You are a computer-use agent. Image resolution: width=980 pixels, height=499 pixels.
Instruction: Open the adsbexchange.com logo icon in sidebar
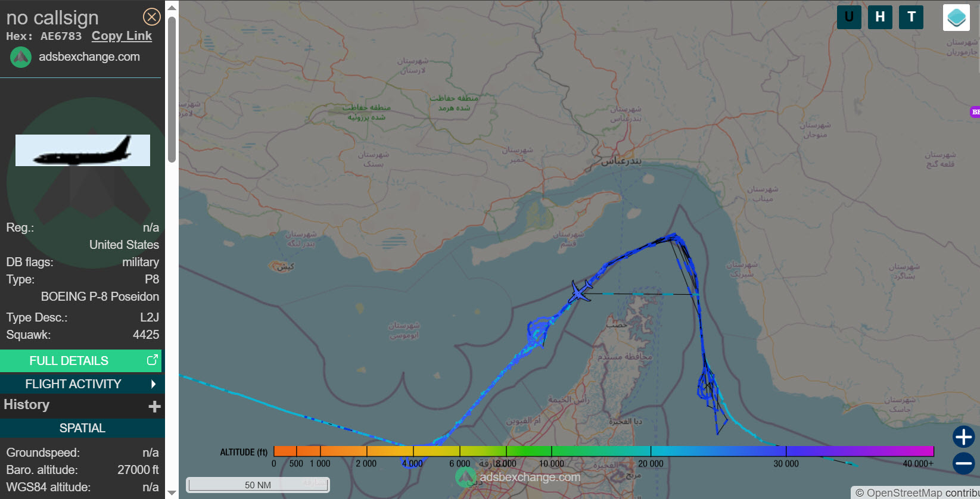21,57
